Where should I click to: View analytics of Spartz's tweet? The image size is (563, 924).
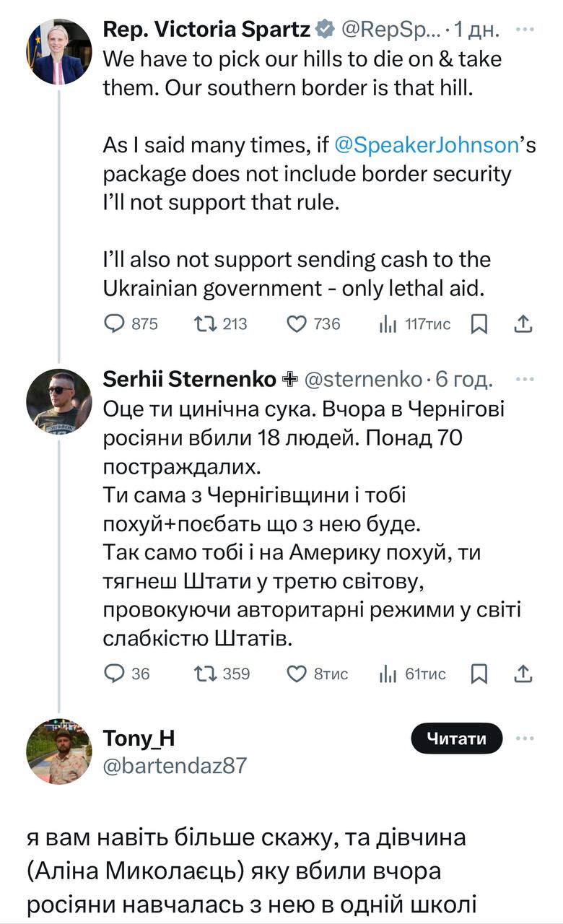point(388,324)
